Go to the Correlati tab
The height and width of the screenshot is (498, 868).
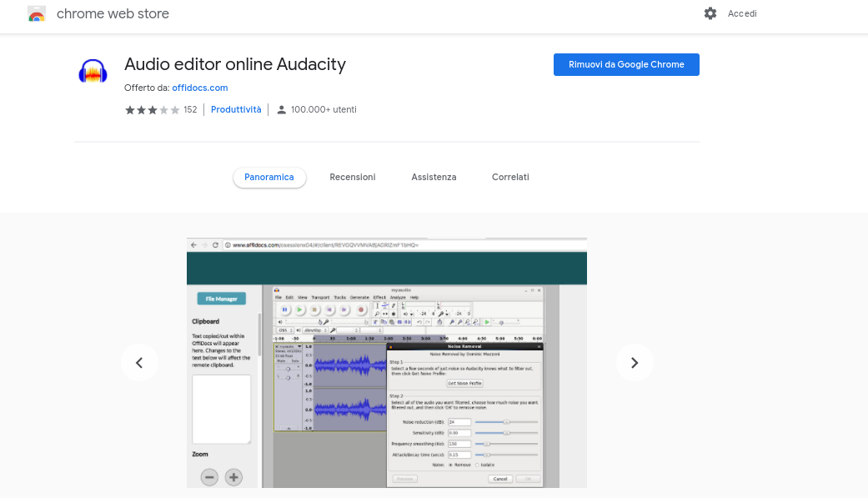coord(510,178)
